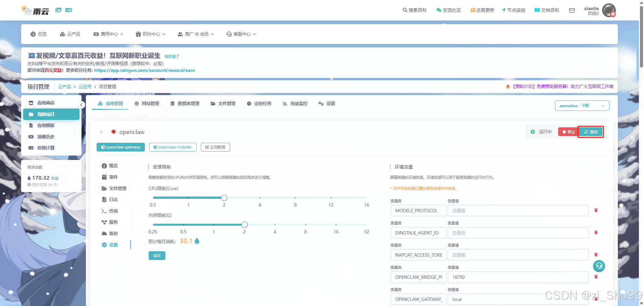The width and height of the screenshot is (644, 306).
Task: Open the customer service headset floating button
Action: tap(599, 266)
